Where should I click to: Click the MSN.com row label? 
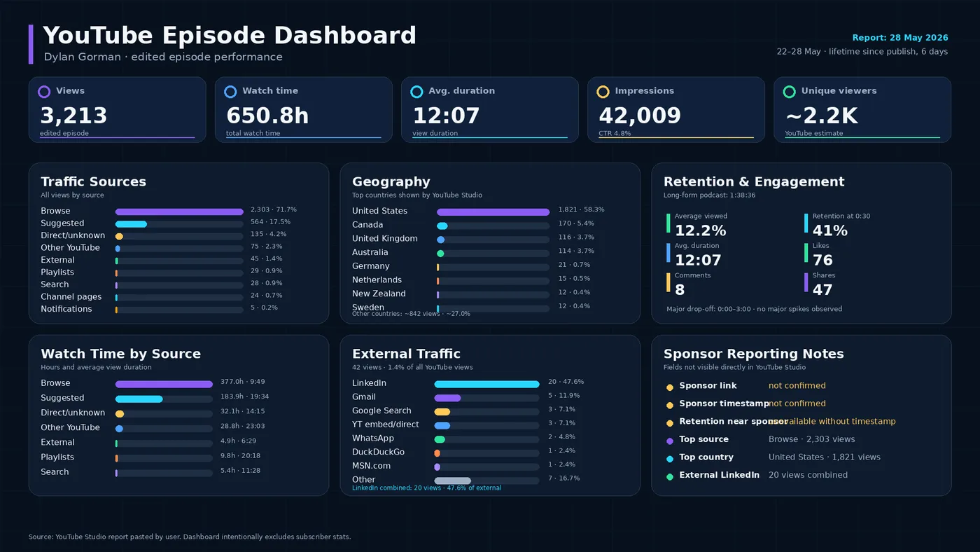pos(371,466)
